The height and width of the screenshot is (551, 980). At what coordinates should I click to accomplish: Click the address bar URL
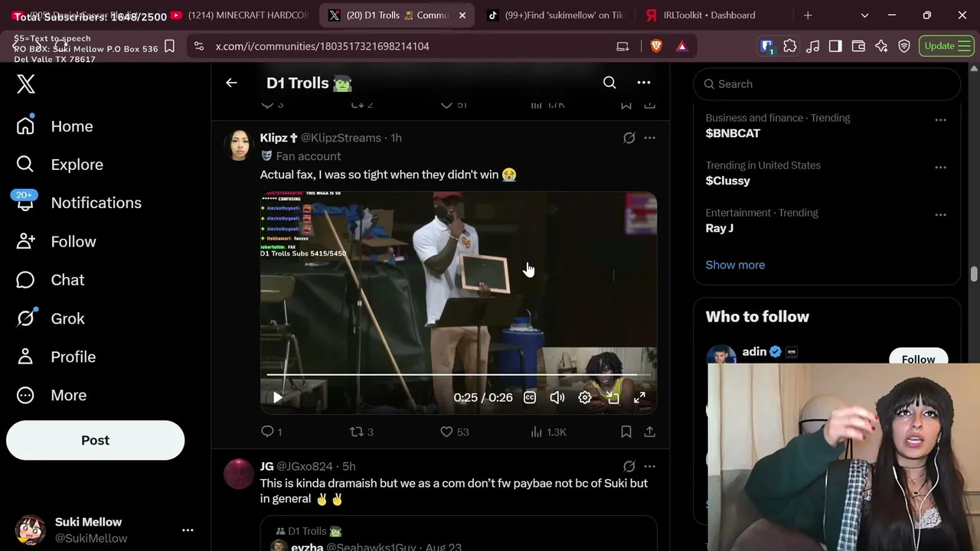point(322,46)
